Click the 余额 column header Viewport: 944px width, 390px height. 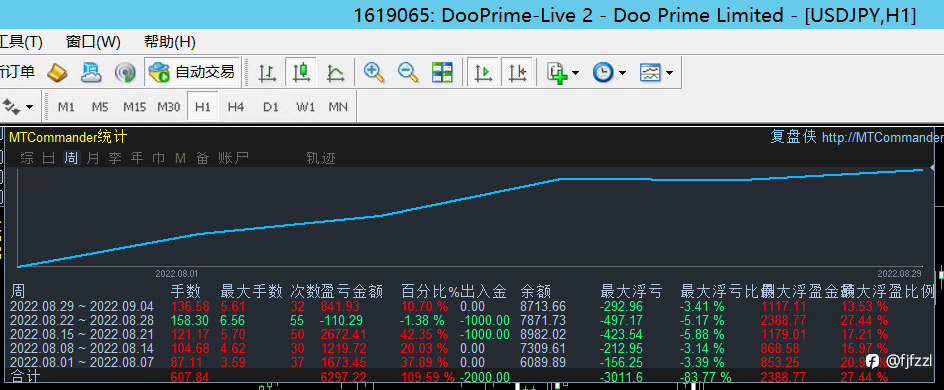click(536, 292)
